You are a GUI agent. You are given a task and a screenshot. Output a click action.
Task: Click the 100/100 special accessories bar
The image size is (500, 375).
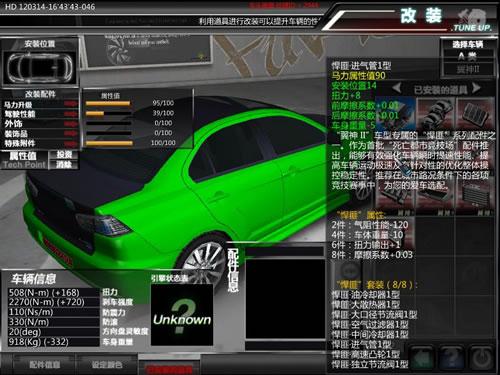pyautogui.click(x=109, y=143)
